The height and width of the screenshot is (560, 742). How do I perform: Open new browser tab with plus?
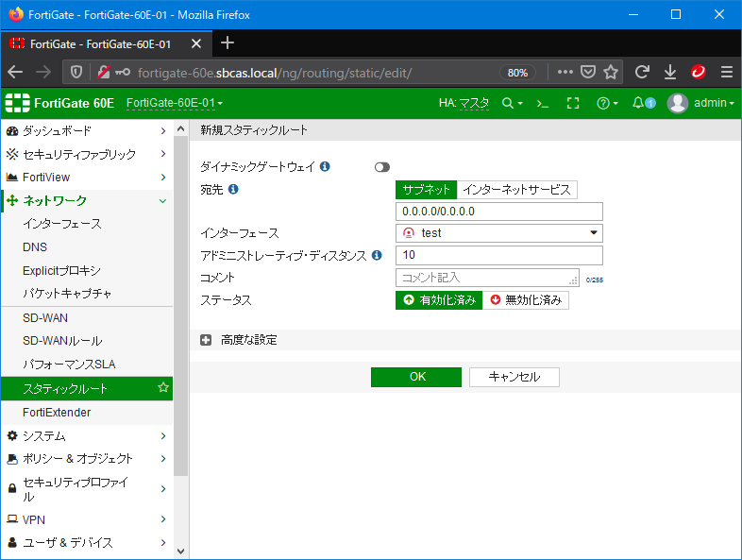pyautogui.click(x=228, y=42)
